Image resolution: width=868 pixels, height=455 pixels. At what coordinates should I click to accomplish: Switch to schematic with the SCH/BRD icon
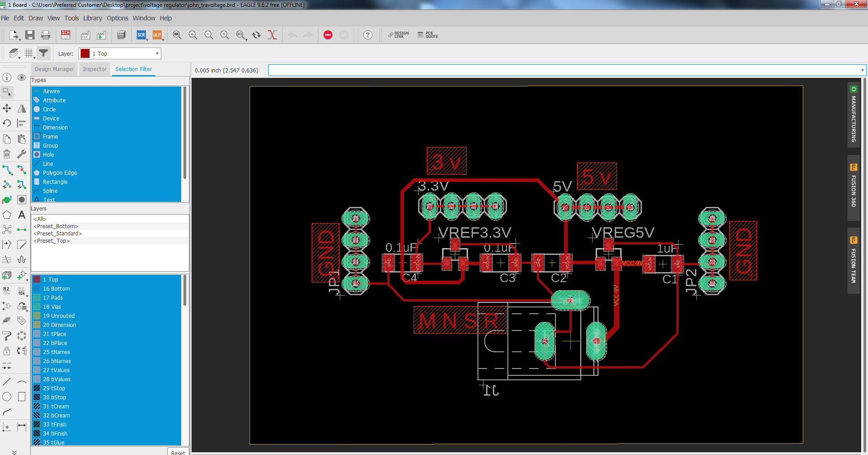pos(66,35)
